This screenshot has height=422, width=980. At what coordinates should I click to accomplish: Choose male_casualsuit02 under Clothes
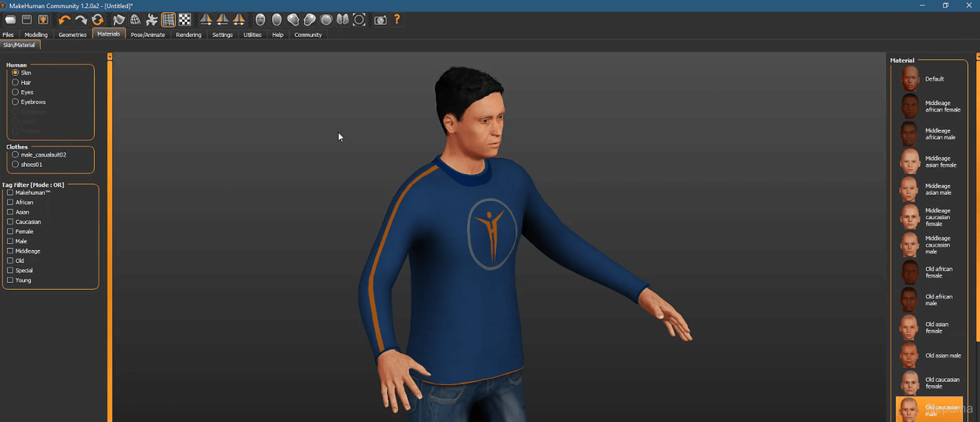pos(16,155)
